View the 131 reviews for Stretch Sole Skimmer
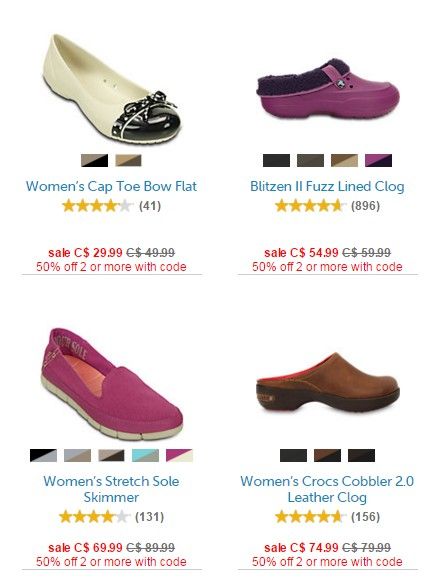Viewport: 440px width, 584px height. pyautogui.click(x=149, y=517)
